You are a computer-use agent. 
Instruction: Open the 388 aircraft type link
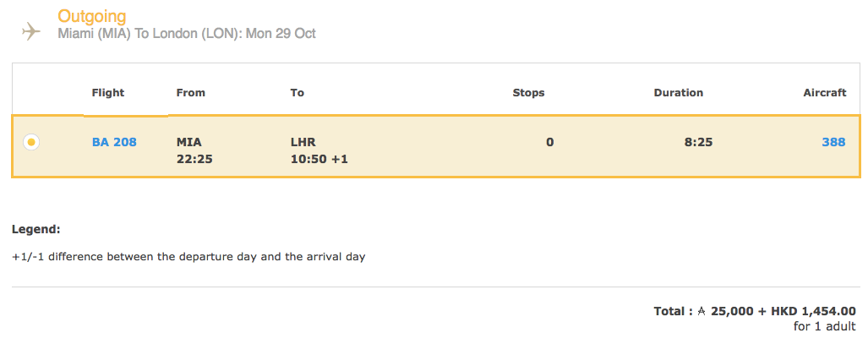coord(833,142)
